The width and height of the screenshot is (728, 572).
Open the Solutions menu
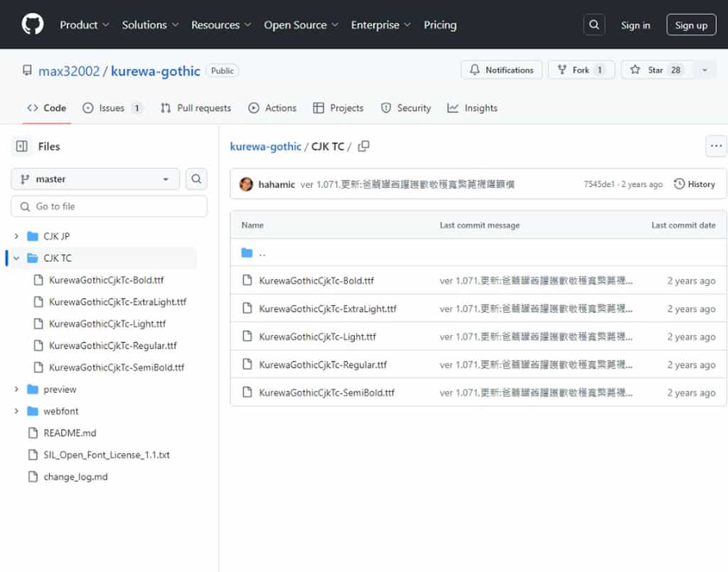pyautogui.click(x=150, y=25)
